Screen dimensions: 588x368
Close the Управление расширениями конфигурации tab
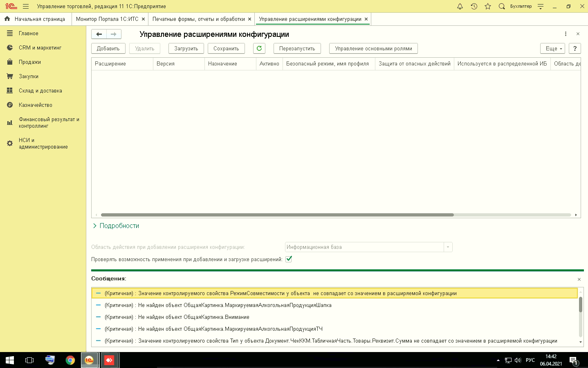click(366, 19)
